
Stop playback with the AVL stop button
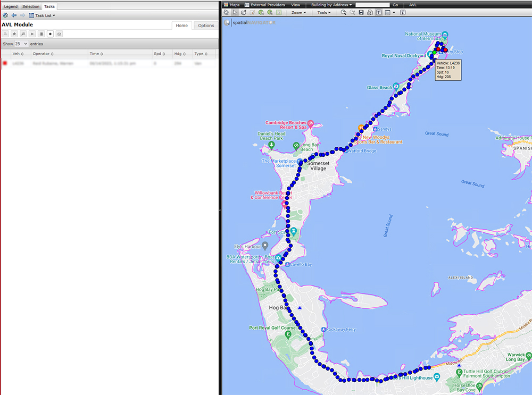pyautogui.click(x=41, y=34)
